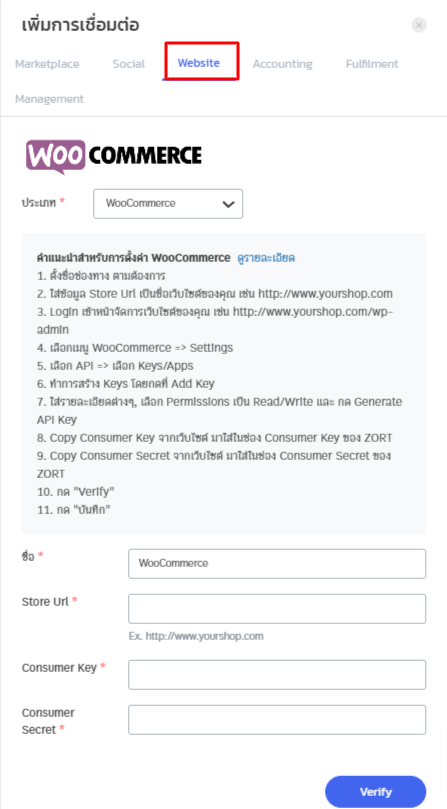
Task: Switch to the Marketplace tab
Action: (47, 64)
